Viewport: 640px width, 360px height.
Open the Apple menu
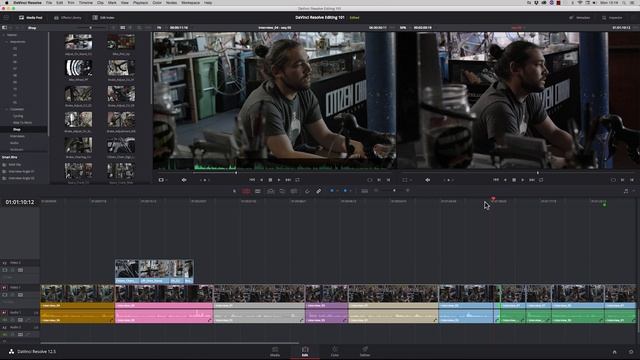(x=7, y=2)
